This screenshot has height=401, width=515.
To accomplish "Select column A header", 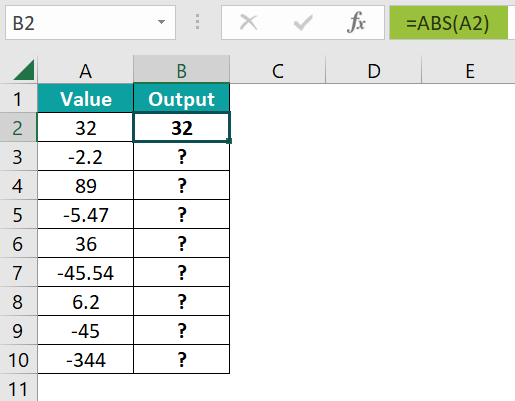I will [x=86, y=70].
